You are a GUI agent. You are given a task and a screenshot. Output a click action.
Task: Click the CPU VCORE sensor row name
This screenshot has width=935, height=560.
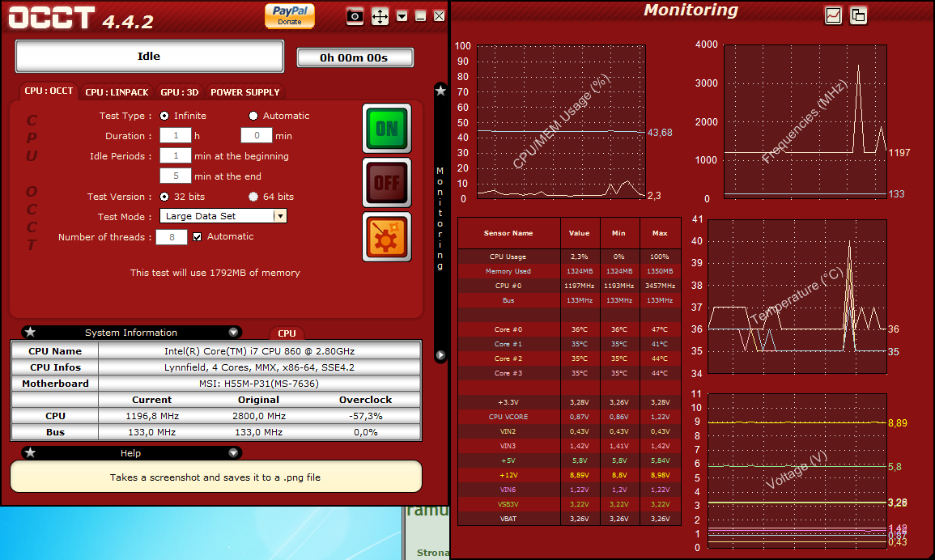coord(508,417)
